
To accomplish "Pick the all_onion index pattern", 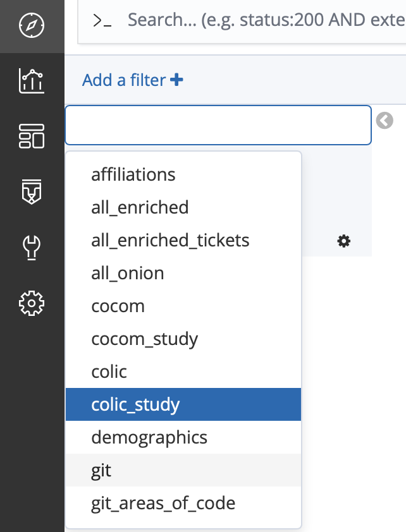I will 183,274.
